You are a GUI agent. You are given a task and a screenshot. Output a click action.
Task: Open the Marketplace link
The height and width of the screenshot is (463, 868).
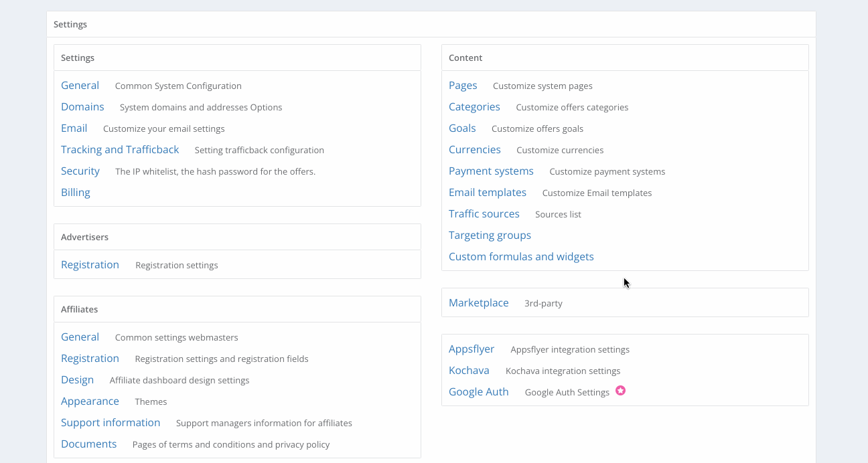tap(478, 303)
